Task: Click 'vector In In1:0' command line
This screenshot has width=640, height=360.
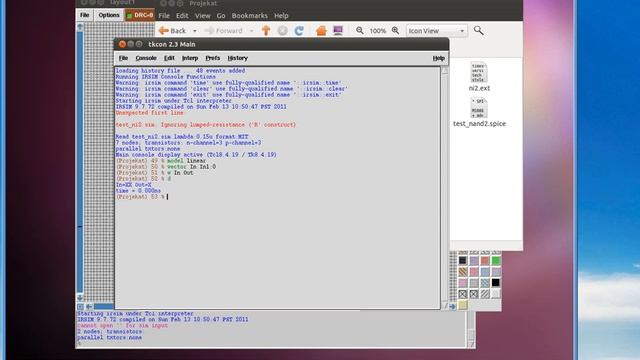Action: tap(191, 167)
